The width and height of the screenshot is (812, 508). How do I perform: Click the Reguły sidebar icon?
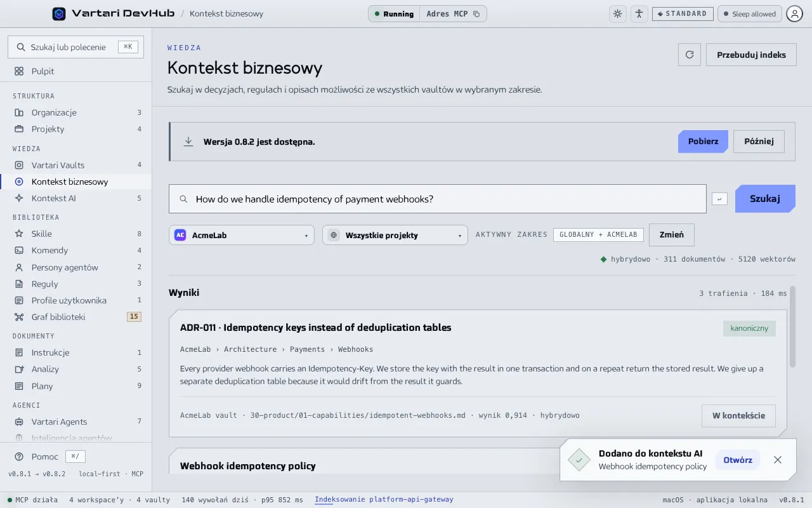point(19,284)
